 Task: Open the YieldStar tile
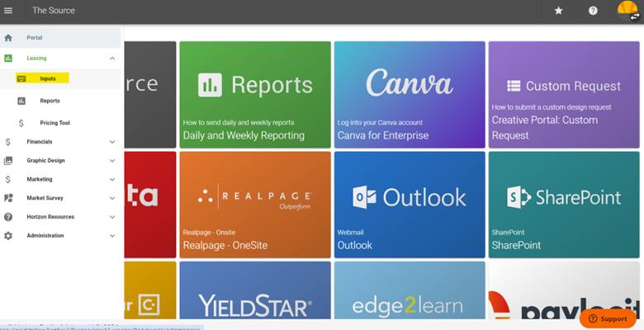coord(255,290)
